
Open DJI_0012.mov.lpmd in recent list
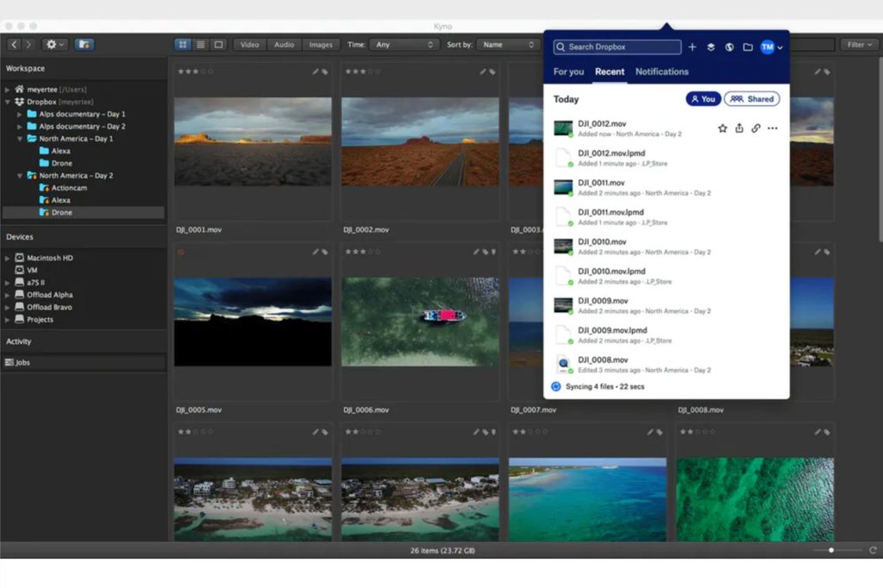coord(667,159)
